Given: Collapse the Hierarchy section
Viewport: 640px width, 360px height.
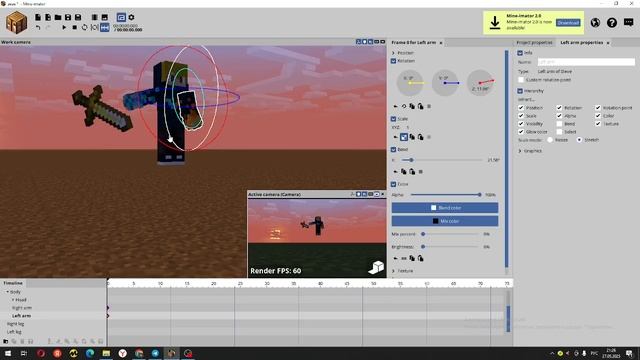Looking at the screenshot, I should (x=520, y=91).
